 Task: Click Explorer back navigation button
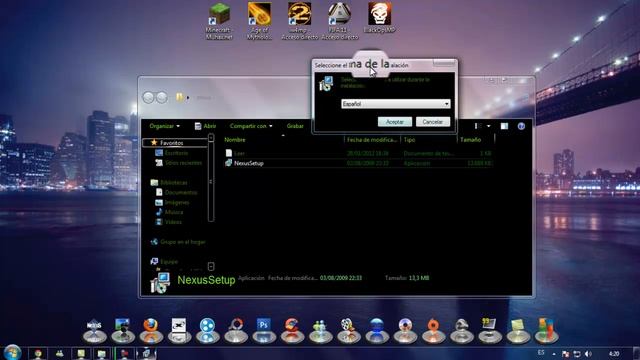149,97
